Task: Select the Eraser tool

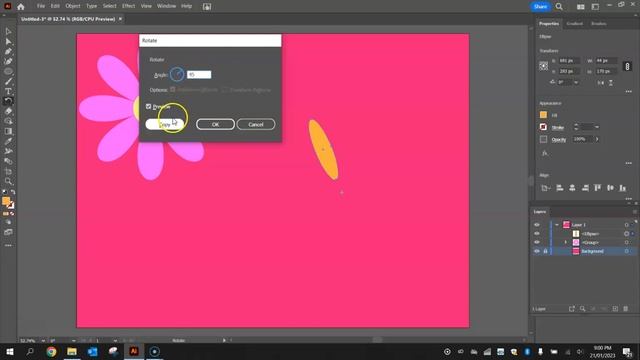Action: (x=8, y=111)
